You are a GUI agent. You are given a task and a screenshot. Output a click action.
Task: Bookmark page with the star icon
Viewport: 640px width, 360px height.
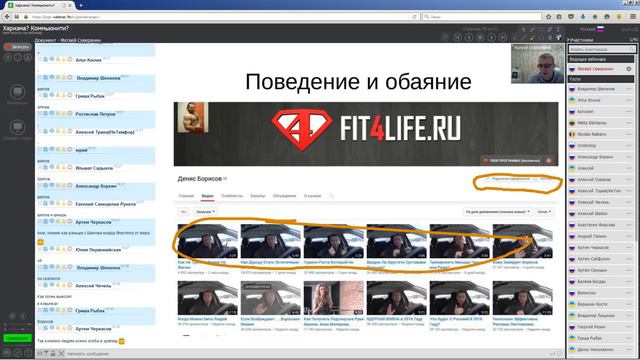click(548, 17)
